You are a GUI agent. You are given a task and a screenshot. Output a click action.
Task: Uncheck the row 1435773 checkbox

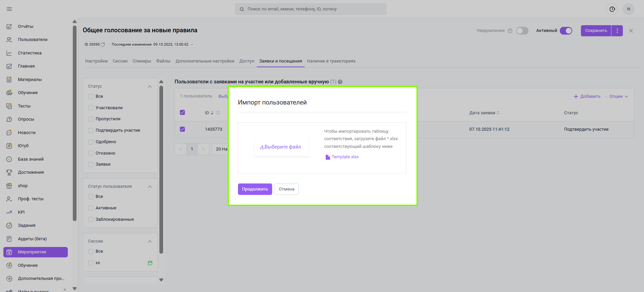pyautogui.click(x=182, y=129)
